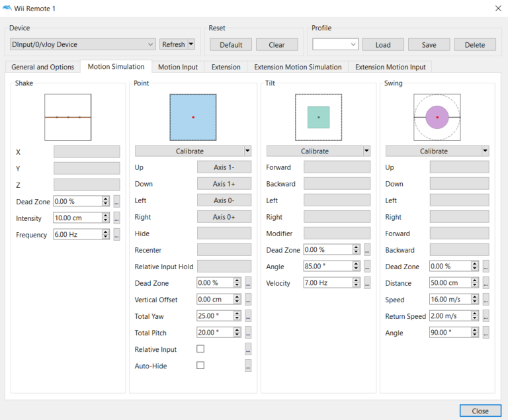The image size is (508, 420).
Task: Open the Tilt Calibrate dropdown arrow
Action: click(x=366, y=151)
